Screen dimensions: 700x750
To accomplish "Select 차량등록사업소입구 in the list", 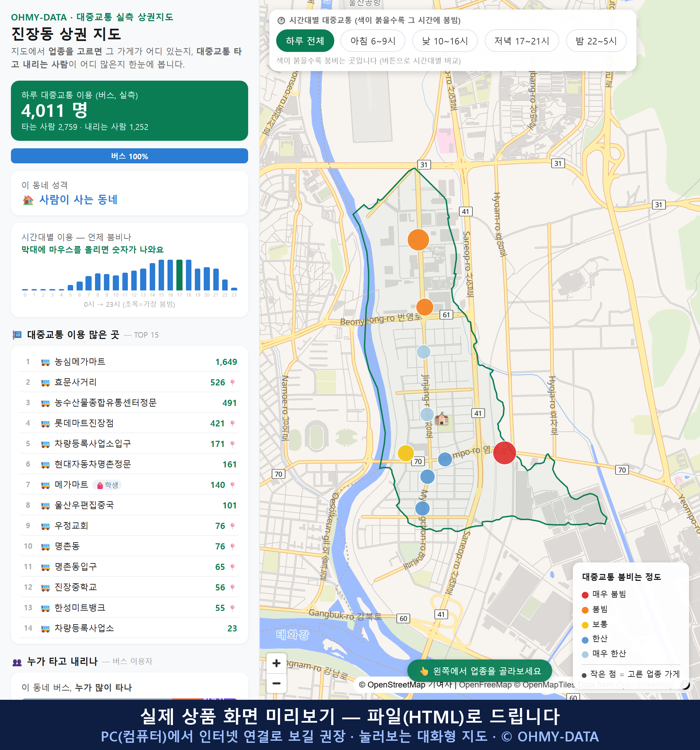I will pyautogui.click(x=130, y=444).
